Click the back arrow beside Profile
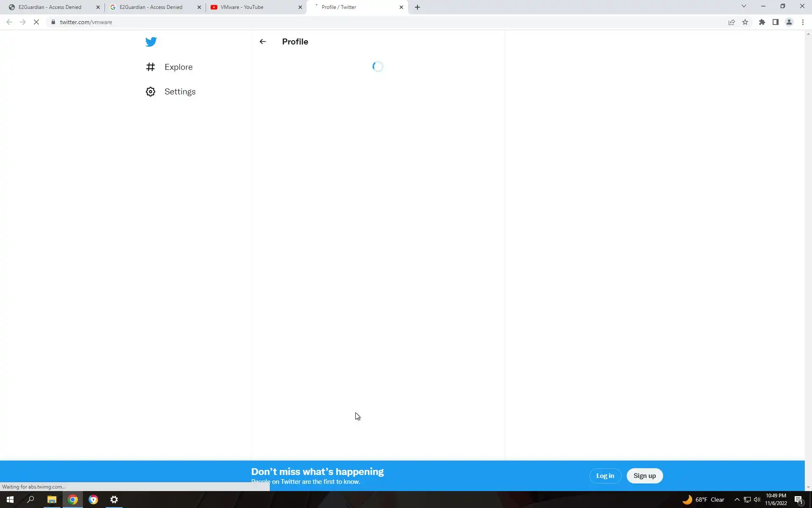812x508 pixels. (263, 41)
